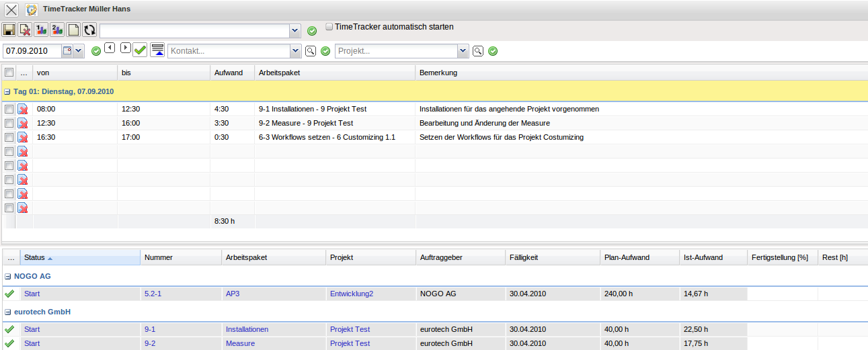Image resolution: width=868 pixels, height=350 pixels.
Task: Click the refresh arrows toolbar icon
Action: [x=89, y=30]
